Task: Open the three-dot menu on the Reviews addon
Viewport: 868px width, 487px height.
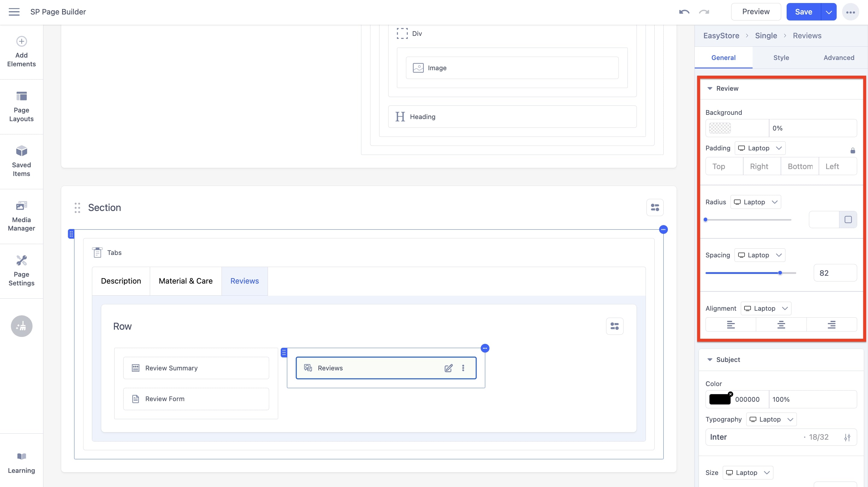Action: [463, 368]
